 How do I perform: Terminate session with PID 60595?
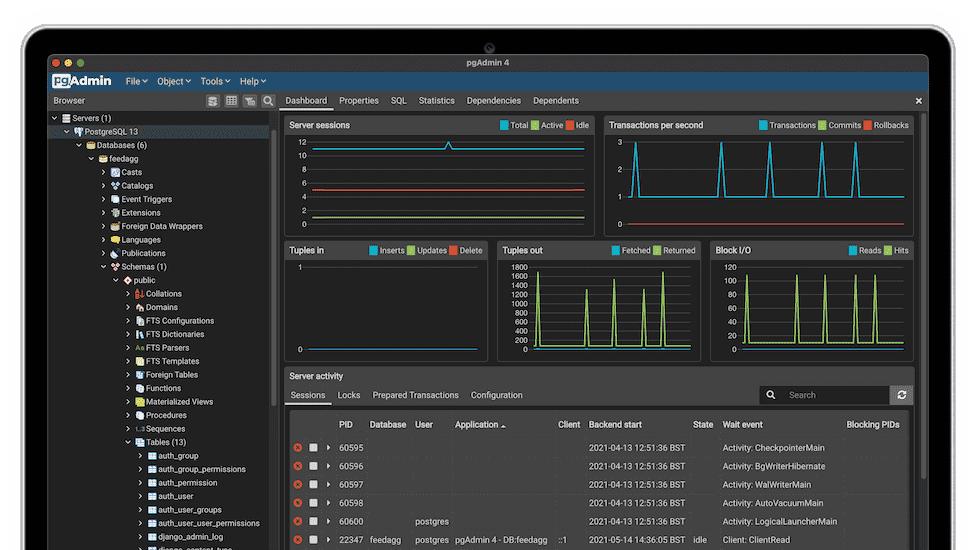(297, 448)
